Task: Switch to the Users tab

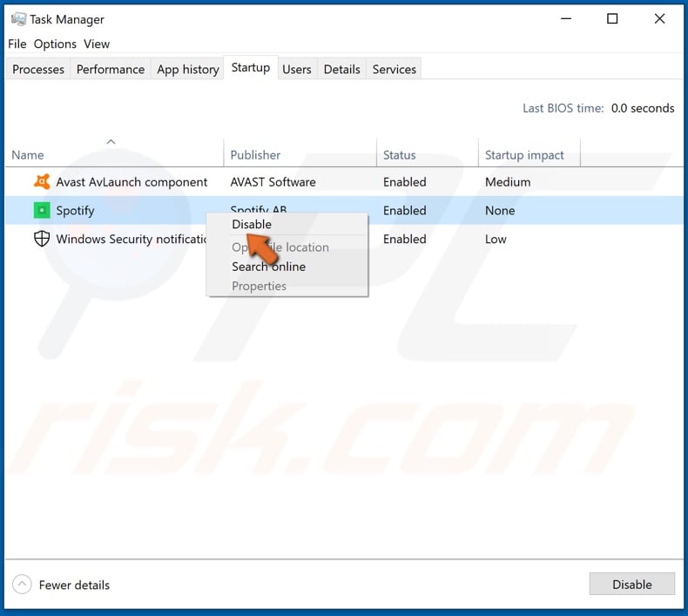Action: pos(297,69)
